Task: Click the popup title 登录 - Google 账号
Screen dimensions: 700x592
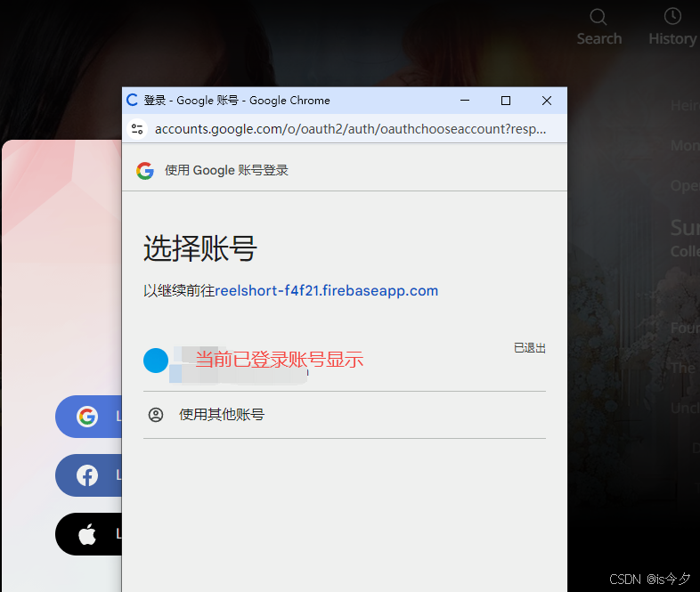Action: (x=191, y=101)
